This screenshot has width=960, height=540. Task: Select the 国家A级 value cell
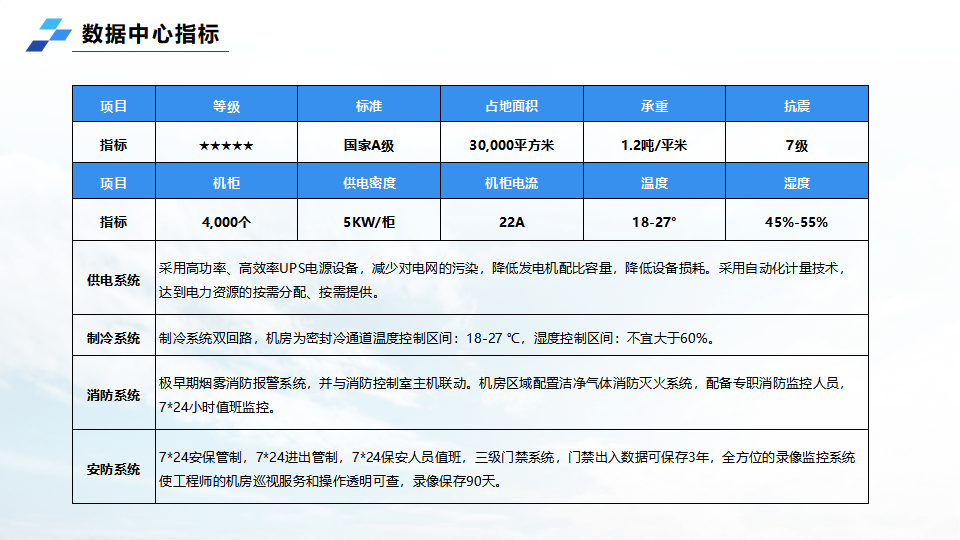click(369, 145)
